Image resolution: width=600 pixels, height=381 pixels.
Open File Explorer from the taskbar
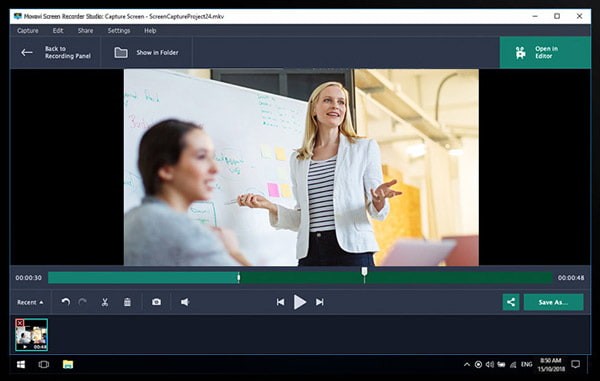click(x=68, y=364)
